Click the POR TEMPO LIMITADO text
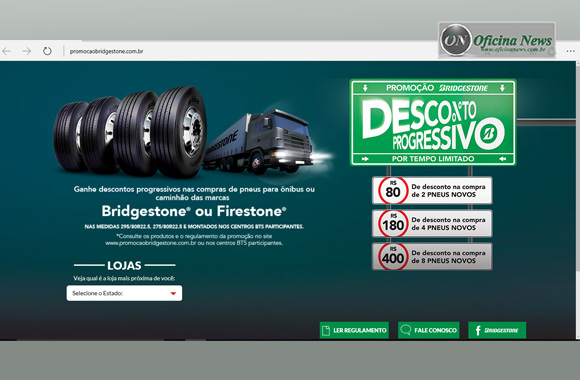Viewport: 580px width, 380px height. [433, 159]
